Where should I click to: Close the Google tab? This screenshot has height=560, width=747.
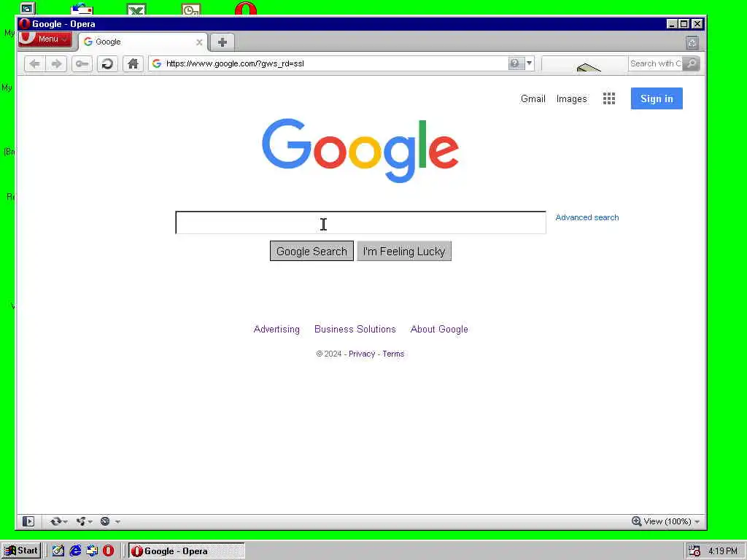[199, 42]
